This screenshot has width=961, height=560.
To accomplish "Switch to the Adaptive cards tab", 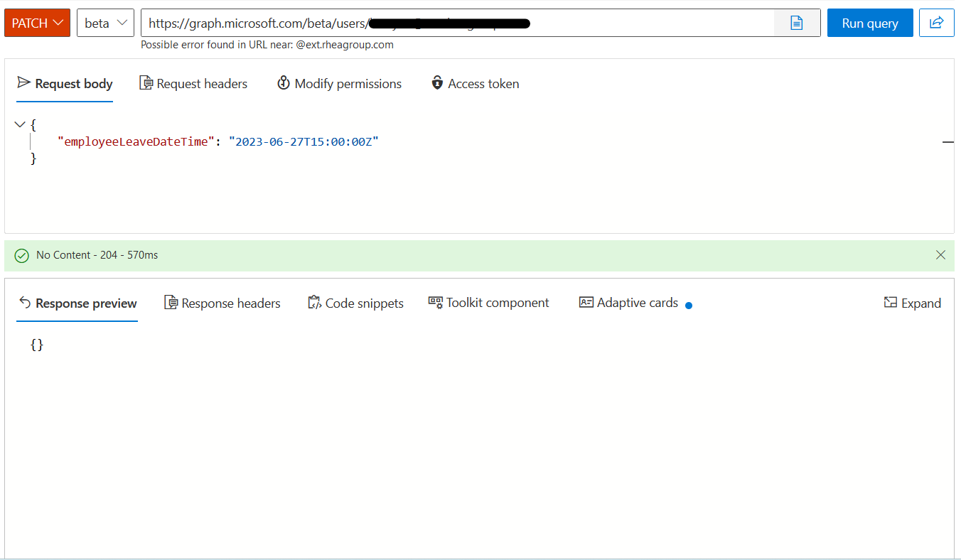I will pos(628,302).
